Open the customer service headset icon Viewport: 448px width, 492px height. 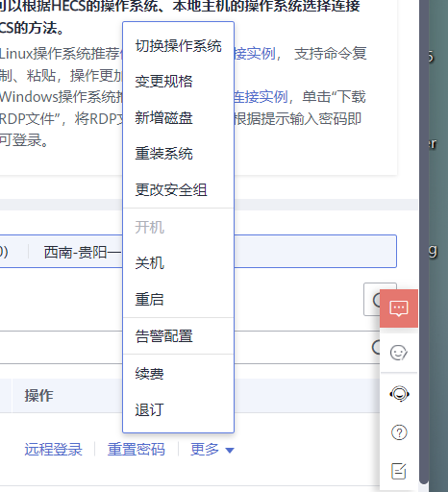point(399,394)
